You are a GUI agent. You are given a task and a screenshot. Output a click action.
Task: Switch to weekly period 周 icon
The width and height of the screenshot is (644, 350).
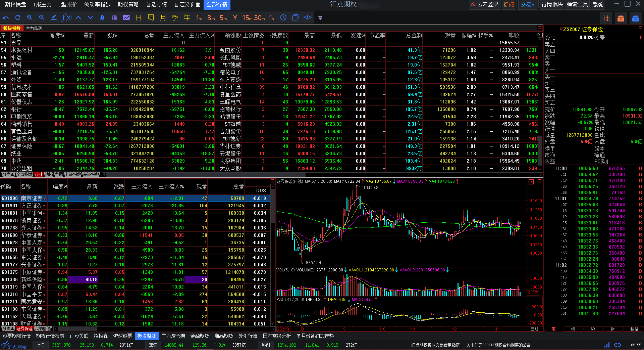click(151, 17)
